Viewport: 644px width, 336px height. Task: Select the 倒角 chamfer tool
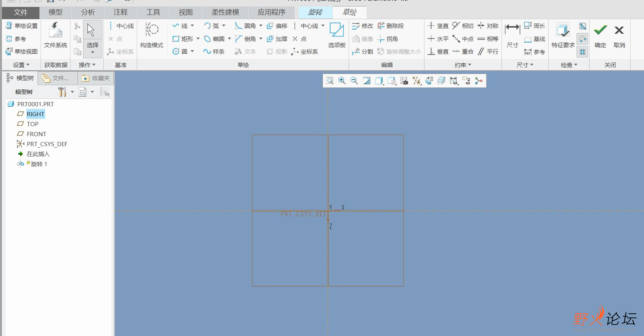tap(246, 39)
